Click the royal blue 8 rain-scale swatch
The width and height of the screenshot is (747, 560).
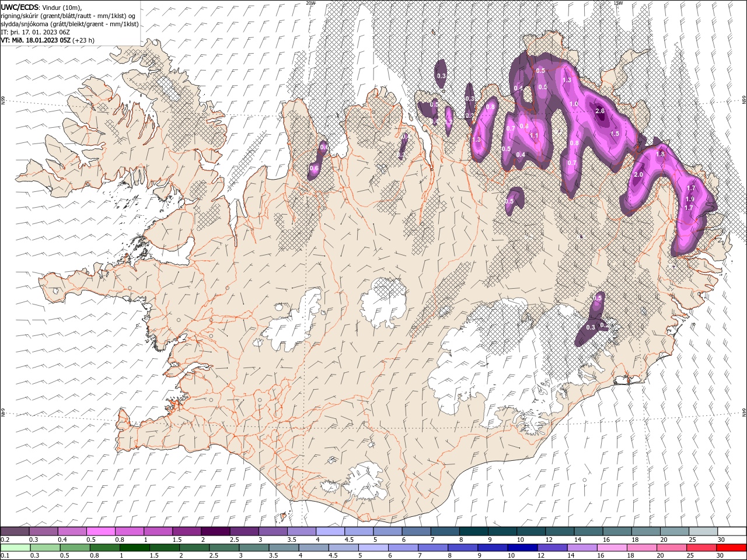tap(463, 548)
